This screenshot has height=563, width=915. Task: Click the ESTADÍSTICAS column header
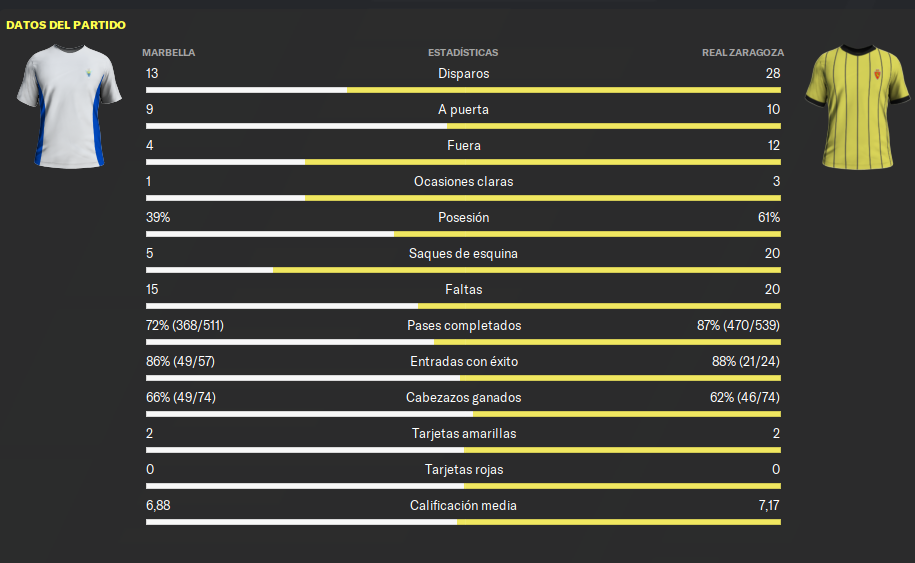click(463, 53)
